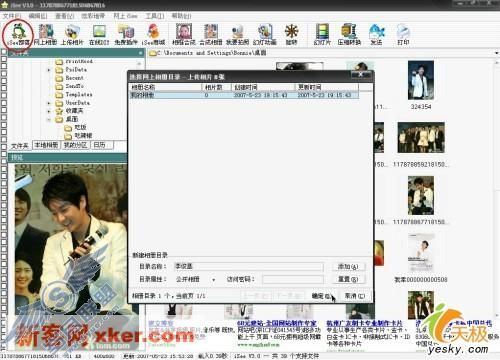Image resolution: width=500 pixels, height=360 pixels.
Task: Open the 工具 menu
Action: point(154,16)
